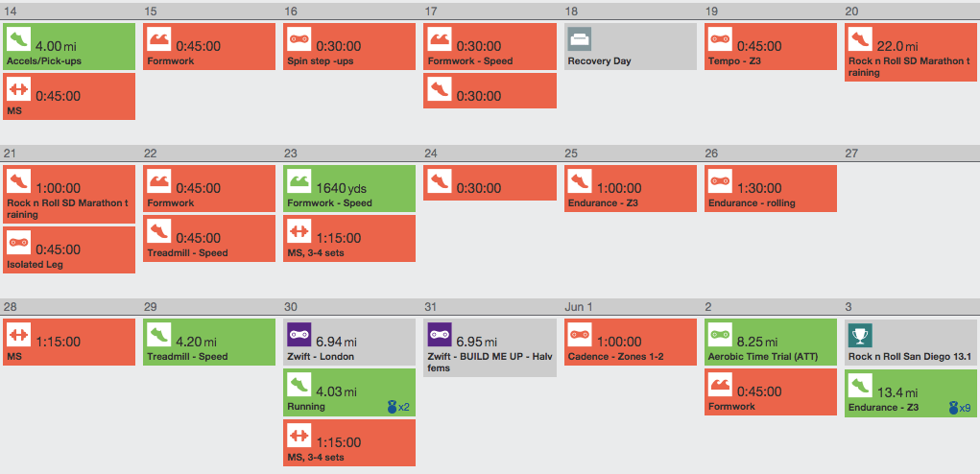980x474 pixels.
Task: Open the Tempo - Z3 workout card
Action: (x=769, y=46)
